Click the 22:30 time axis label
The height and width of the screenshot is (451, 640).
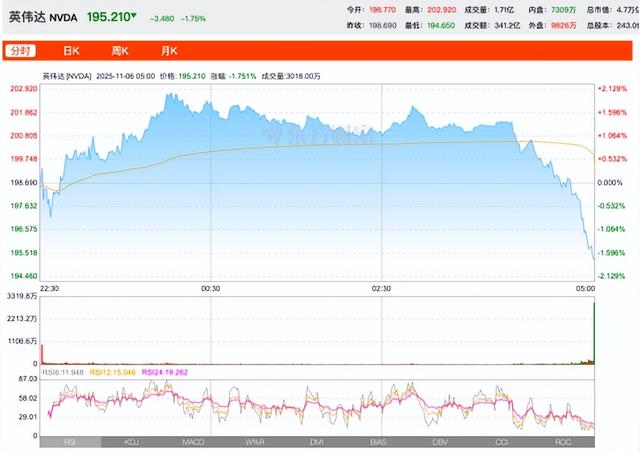pos(49,289)
